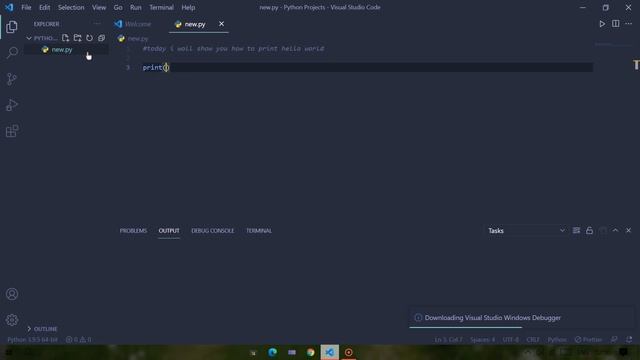
Task: Switch to the Debug Console tab
Action: click(x=213, y=231)
